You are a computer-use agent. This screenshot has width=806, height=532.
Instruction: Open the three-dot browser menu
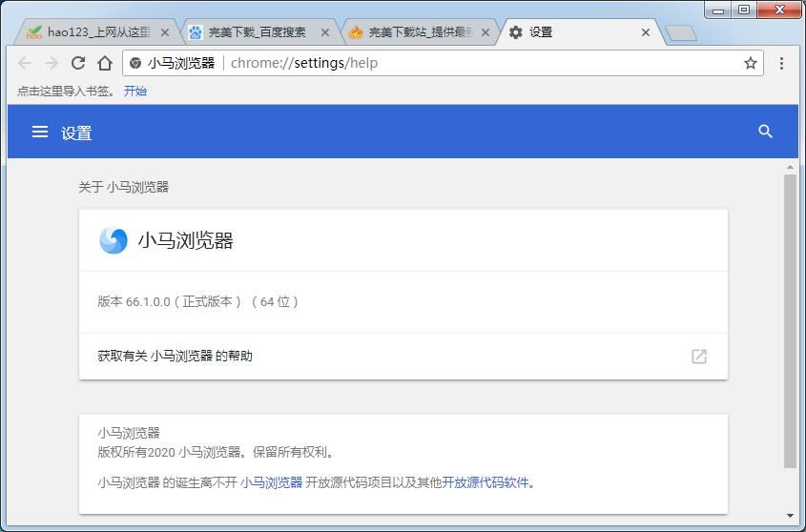click(x=781, y=63)
